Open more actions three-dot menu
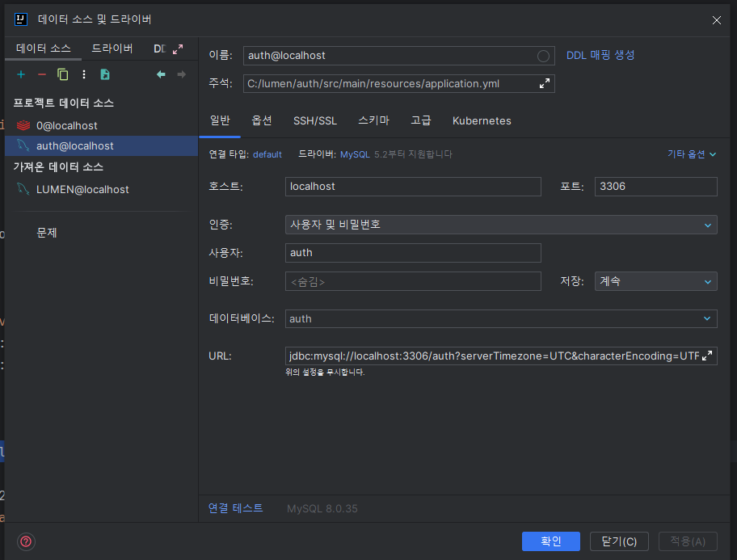 click(x=84, y=75)
